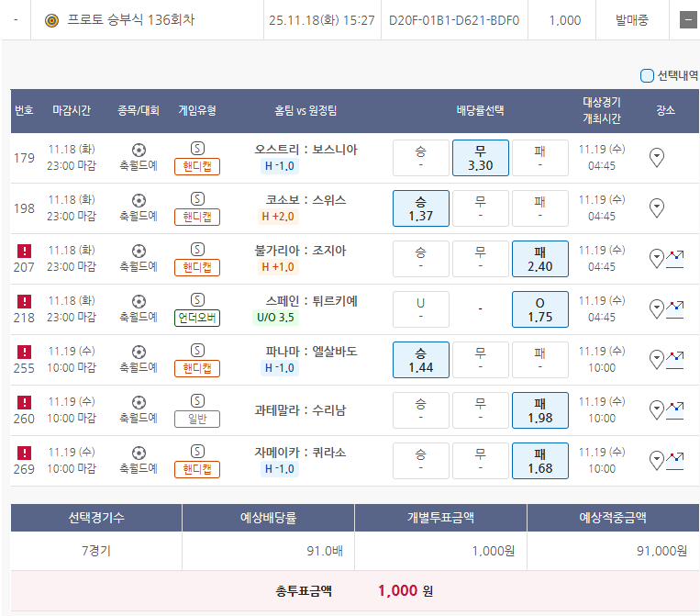The height and width of the screenshot is (616, 700).
Task: Toggle the 무 3.30 odds for 오스트리 vs 보스니아
Action: point(480,158)
